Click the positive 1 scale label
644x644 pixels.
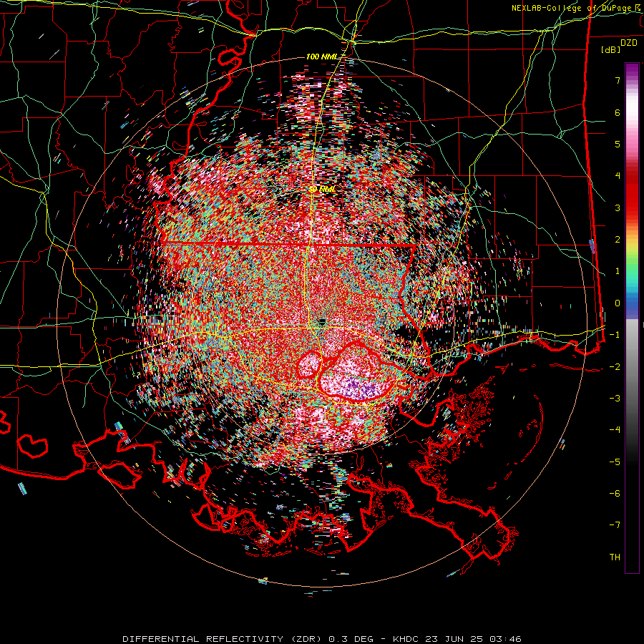click(618, 271)
